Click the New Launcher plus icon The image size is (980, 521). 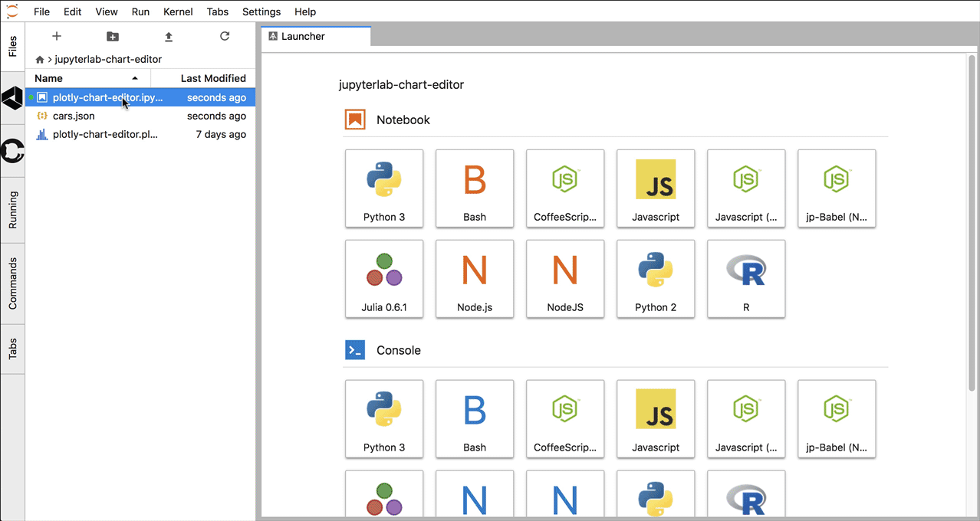click(x=56, y=36)
